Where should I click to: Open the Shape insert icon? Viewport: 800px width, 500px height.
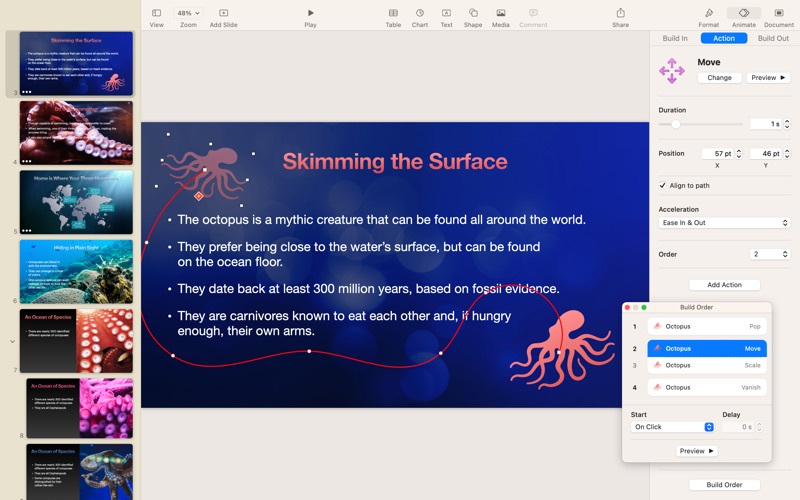point(473,13)
